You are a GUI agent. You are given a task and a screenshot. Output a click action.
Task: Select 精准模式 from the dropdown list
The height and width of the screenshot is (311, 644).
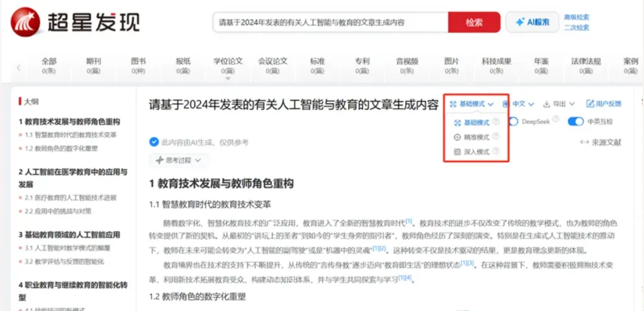[x=476, y=137]
